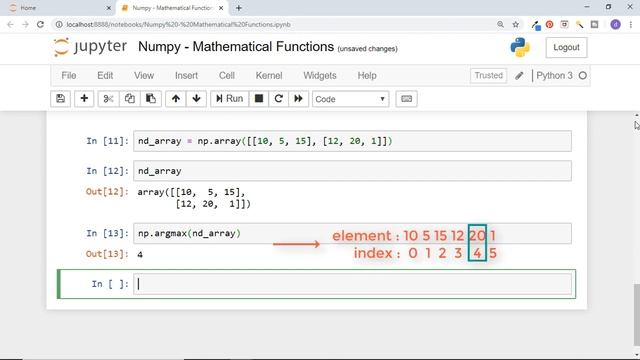Open the Edit menu
The image size is (640, 360).
[105, 76]
